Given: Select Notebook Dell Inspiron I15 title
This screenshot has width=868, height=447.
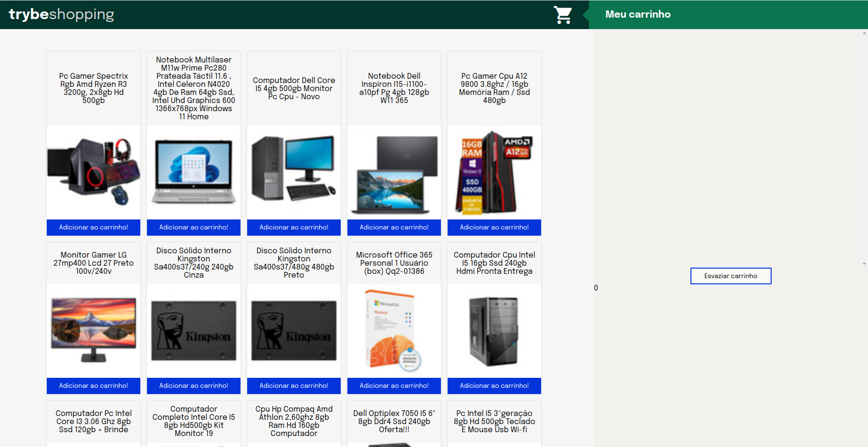Looking at the screenshot, I should tap(394, 88).
